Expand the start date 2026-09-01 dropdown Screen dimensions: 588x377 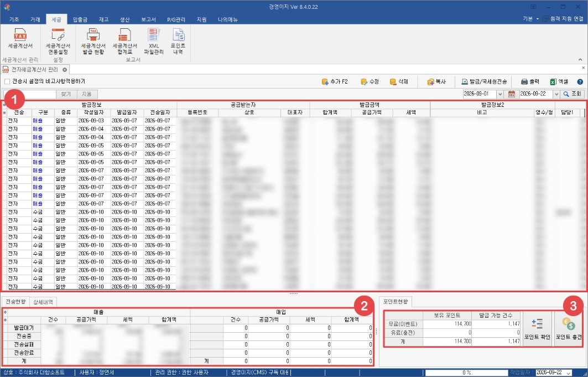click(500, 94)
